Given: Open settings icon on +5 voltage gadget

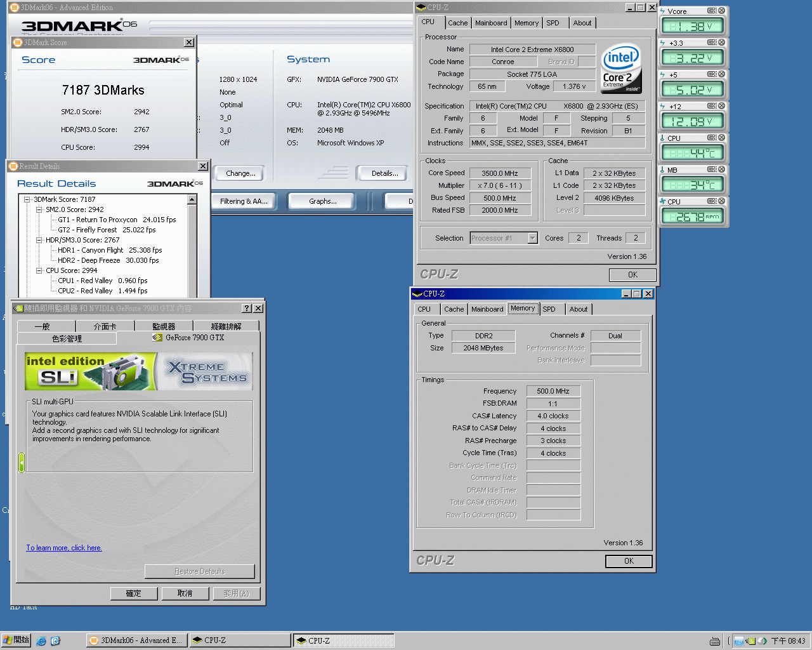Looking at the screenshot, I should coord(712,74).
